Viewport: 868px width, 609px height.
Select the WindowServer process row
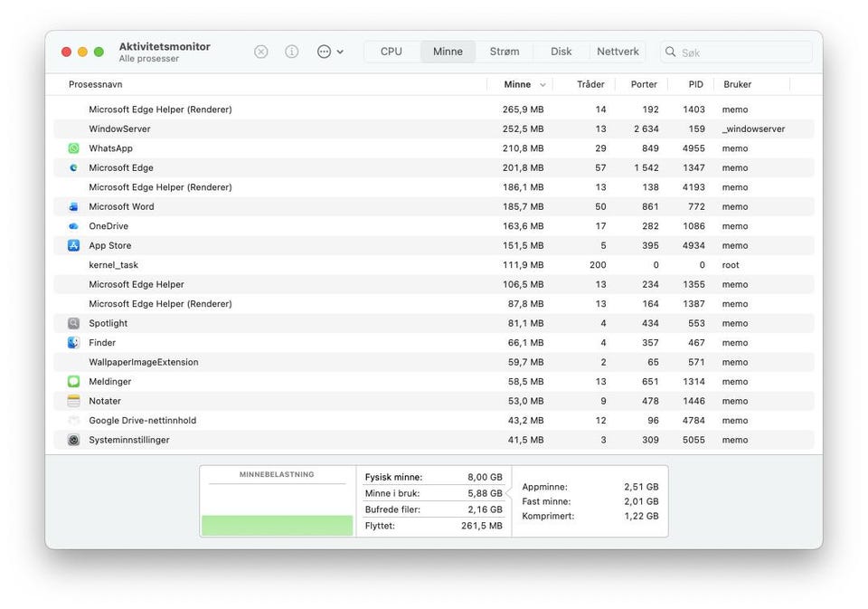(434, 128)
